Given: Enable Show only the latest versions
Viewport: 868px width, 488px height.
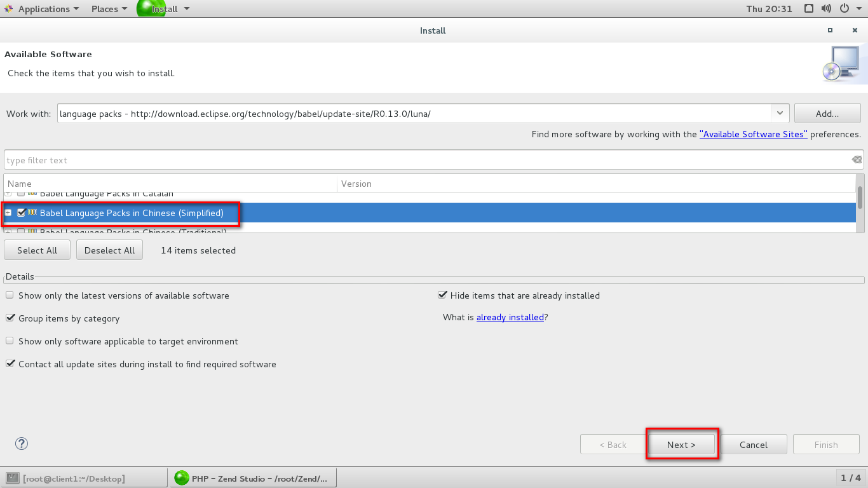Looking at the screenshot, I should tap(10, 295).
